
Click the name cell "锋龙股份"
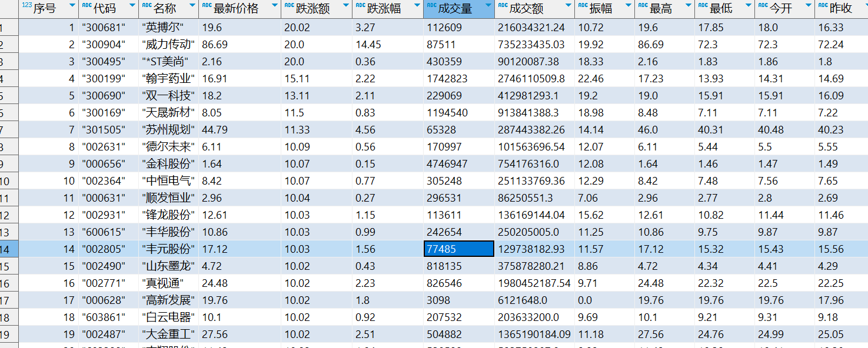coord(169,215)
